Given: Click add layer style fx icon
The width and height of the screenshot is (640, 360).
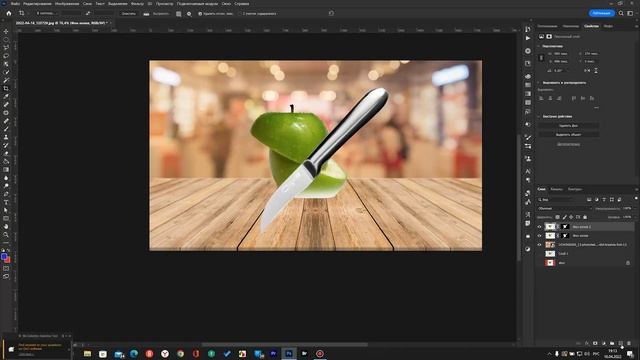Looking at the screenshot, I should click(587, 343).
